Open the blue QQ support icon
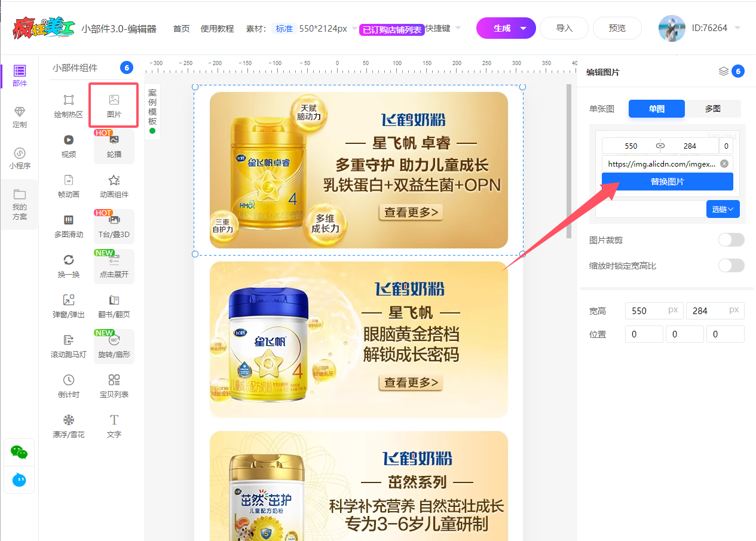The width and height of the screenshot is (756, 541). pos(19,479)
